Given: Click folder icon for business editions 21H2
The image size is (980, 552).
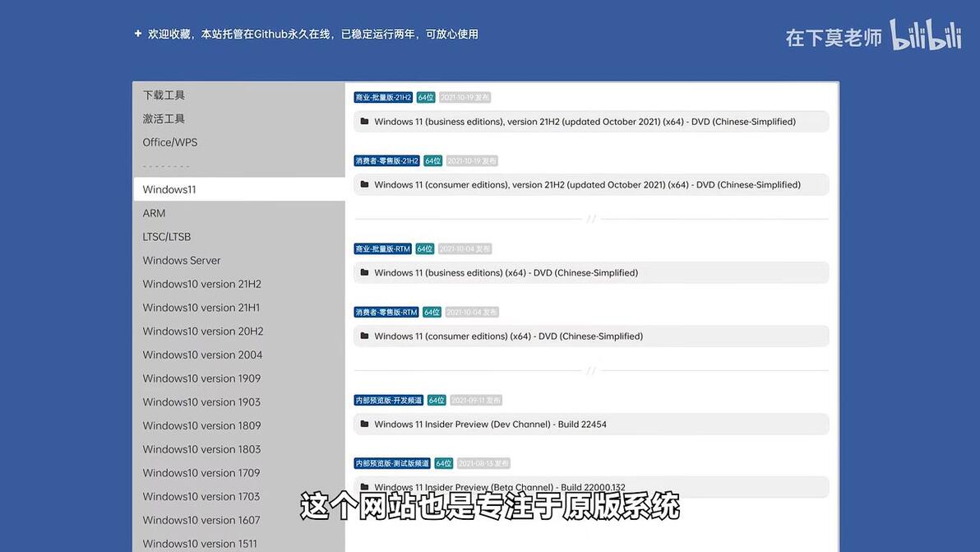Looking at the screenshot, I should (364, 121).
